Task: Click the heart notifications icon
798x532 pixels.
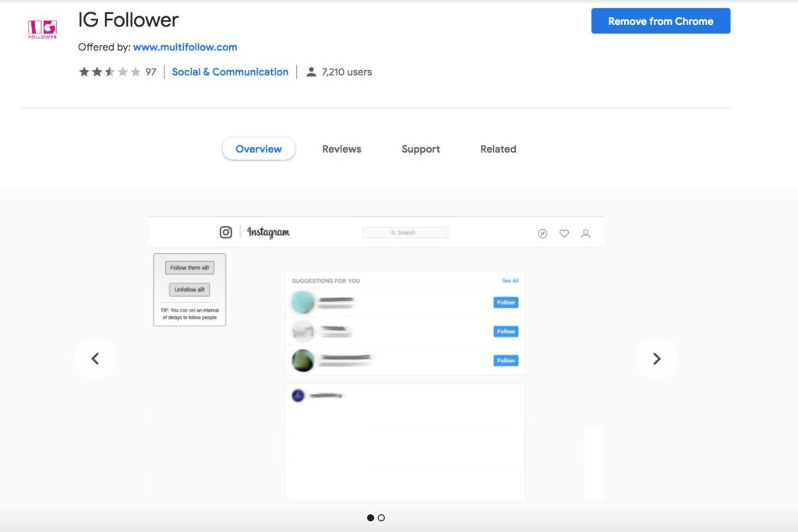Action: click(564, 233)
